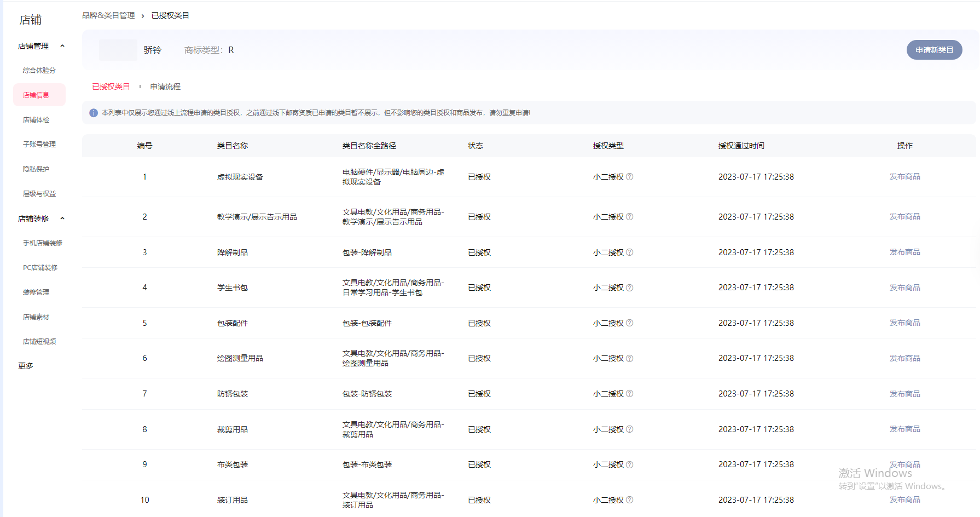Open 店铺短视频 in the sidebar
The width and height of the screenshot is (980, 517).
39,342
